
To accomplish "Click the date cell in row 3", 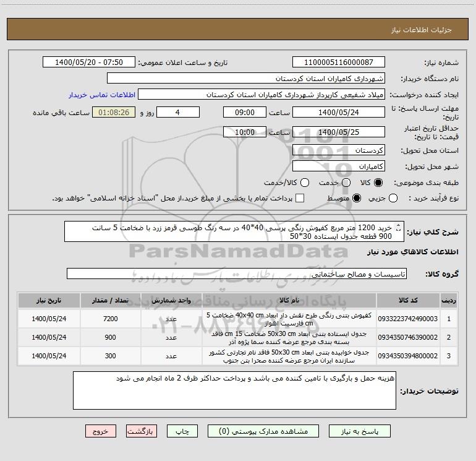I will pyautogui.click(x=49, y=356).
